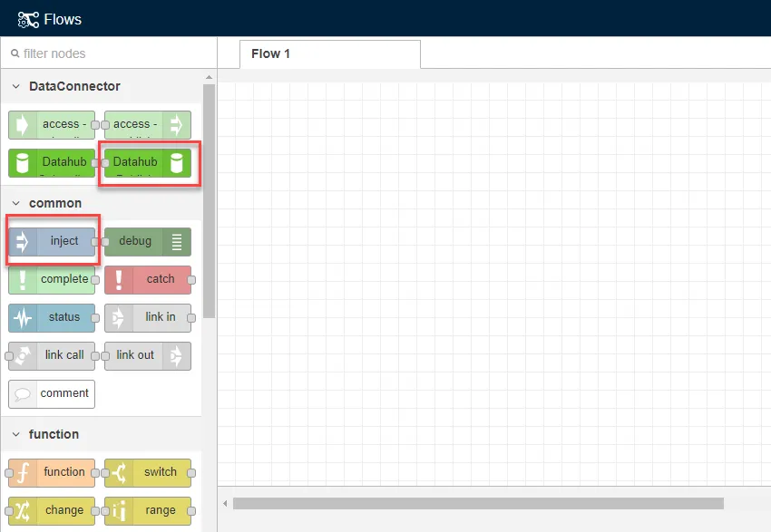Select the function node in function category
771x532 pixels.
(52, 472)
